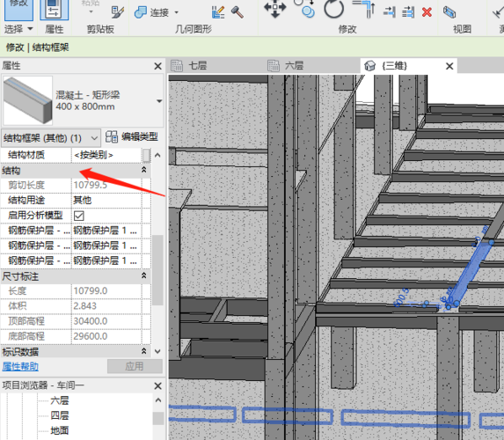Image resolution: width=504 pixels, height=440 pixels.
Task: Click the properties panel vertical scrollbar
Action: coord(157,270)
